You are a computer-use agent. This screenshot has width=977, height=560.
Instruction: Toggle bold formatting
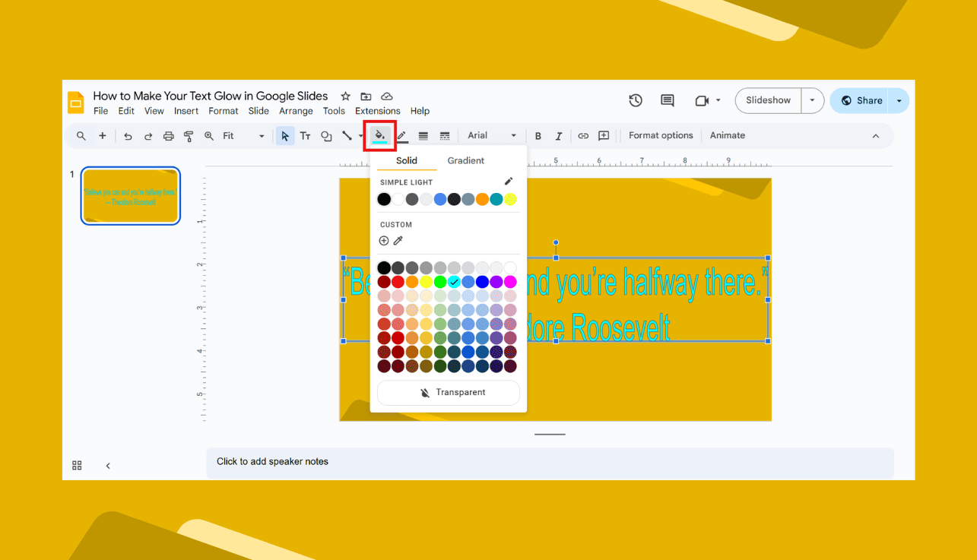(x=538, y=135)
